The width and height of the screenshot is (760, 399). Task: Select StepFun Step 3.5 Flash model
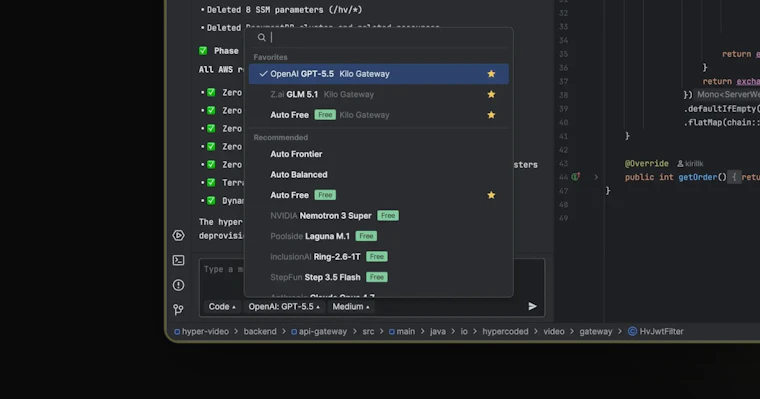coord(379,277)
